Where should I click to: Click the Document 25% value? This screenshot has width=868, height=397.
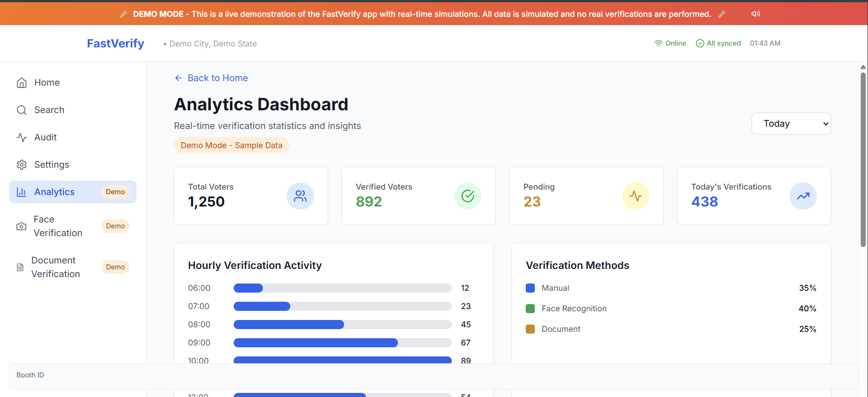tap(807, 329)
